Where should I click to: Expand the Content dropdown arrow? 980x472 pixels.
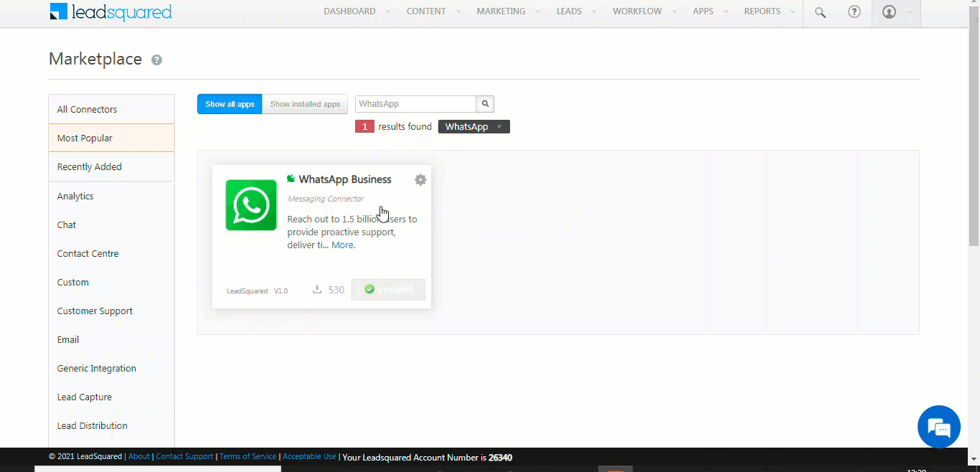458,12
